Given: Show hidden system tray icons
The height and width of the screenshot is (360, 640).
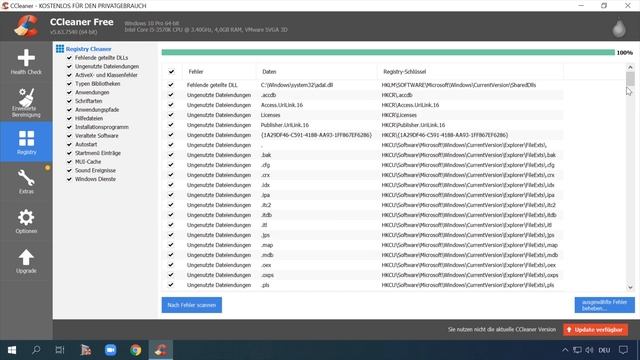Looking at the screenshot, I should 565,350.
